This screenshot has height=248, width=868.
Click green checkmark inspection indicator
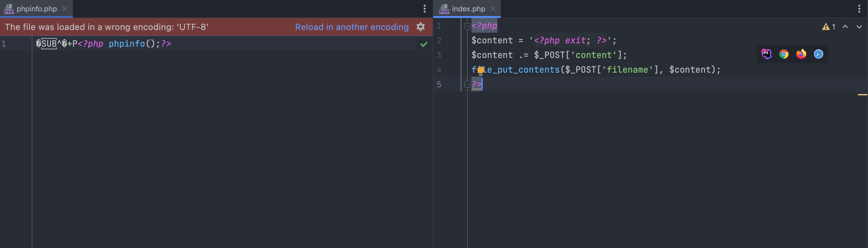pyautogui.click(x=424, y=44)
